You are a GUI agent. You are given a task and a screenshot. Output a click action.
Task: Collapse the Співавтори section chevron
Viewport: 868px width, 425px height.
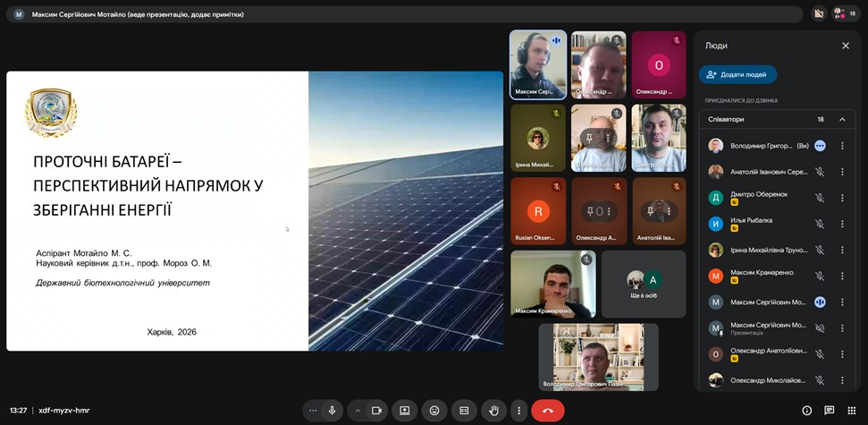click(841, 119)
